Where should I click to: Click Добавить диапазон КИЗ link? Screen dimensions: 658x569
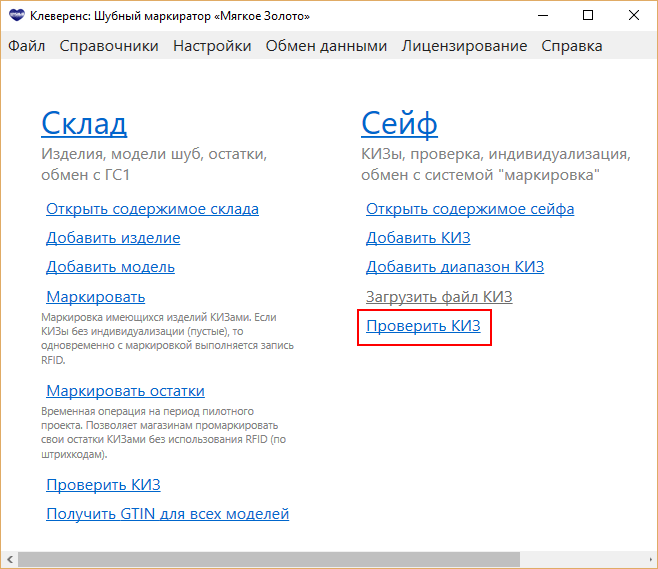pos(455,267)
